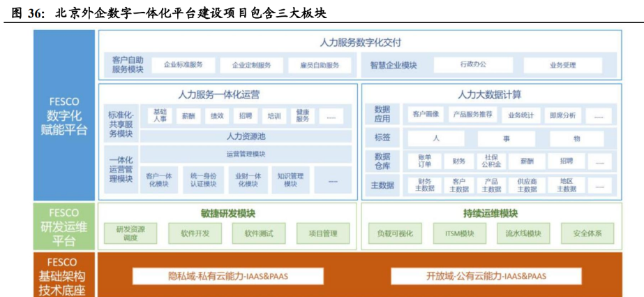Select '财务' in the data warehouse row

[459, 161]
